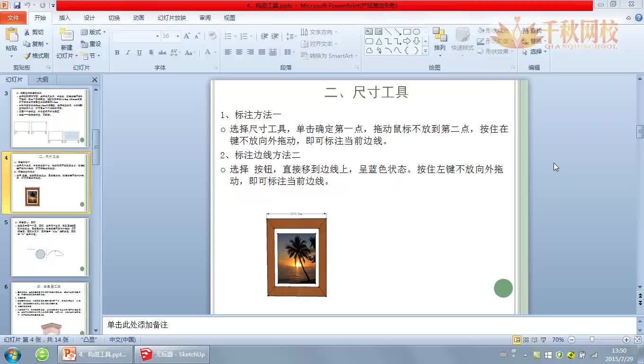The image size is (644, 364).
Task: Open the 文件 (File) menu
Action: click(x=13, y=18)
